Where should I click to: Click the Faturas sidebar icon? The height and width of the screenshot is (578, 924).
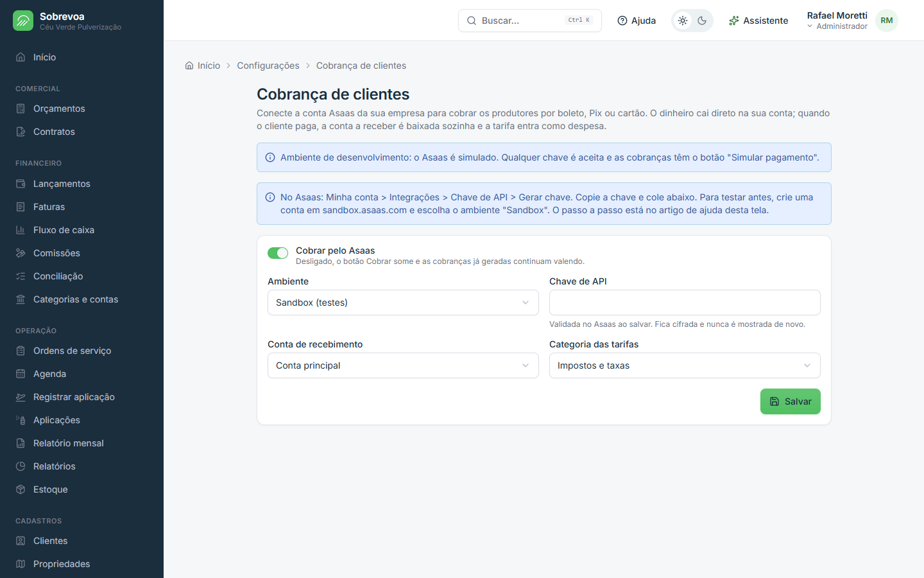(21, 207)
